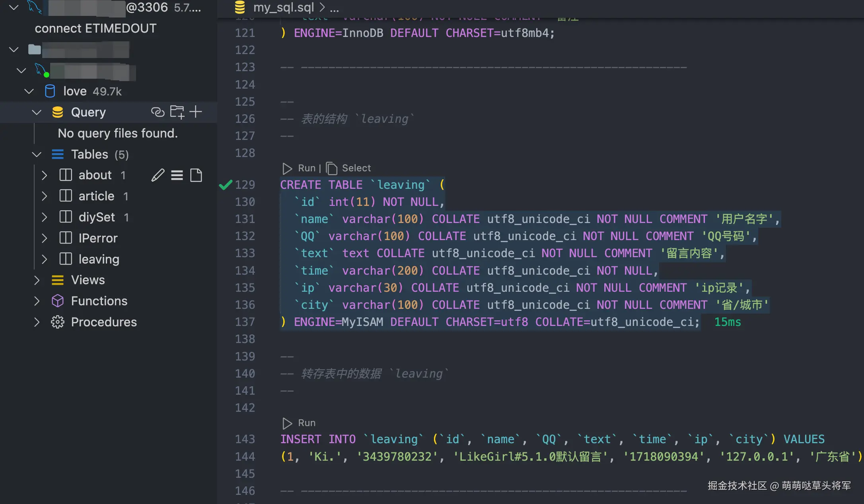Select the IPerror table item
The image size is (864, 504).
[x=98, y=238]
